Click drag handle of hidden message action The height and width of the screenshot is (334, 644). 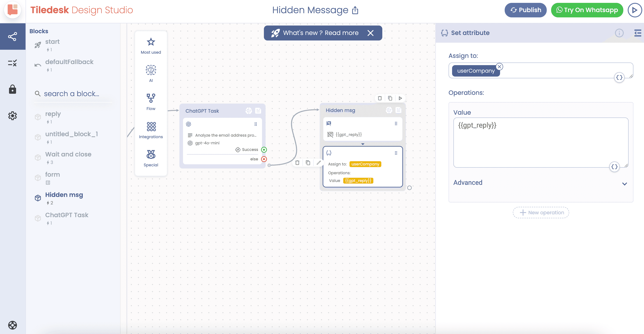coord(396,123)
